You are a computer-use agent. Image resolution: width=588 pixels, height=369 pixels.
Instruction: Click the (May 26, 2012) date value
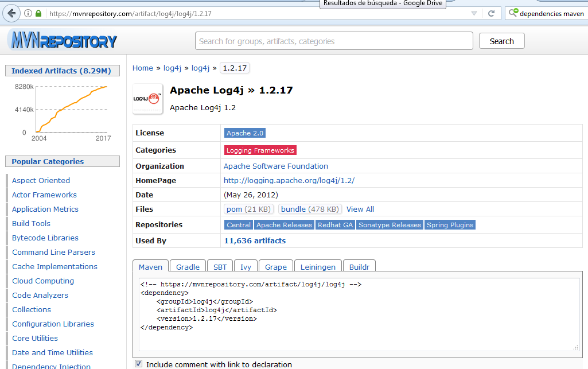click(251, 195)
